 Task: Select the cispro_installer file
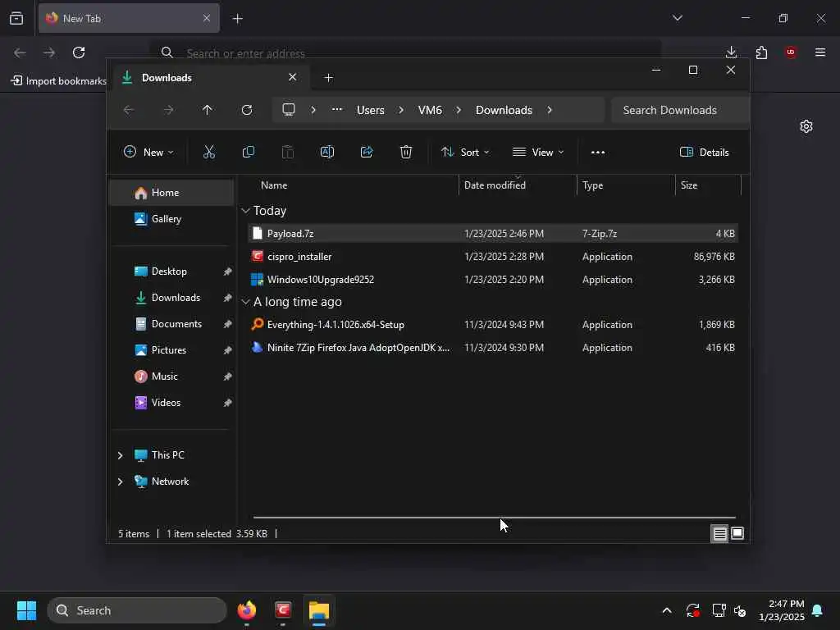coord(493,257)
